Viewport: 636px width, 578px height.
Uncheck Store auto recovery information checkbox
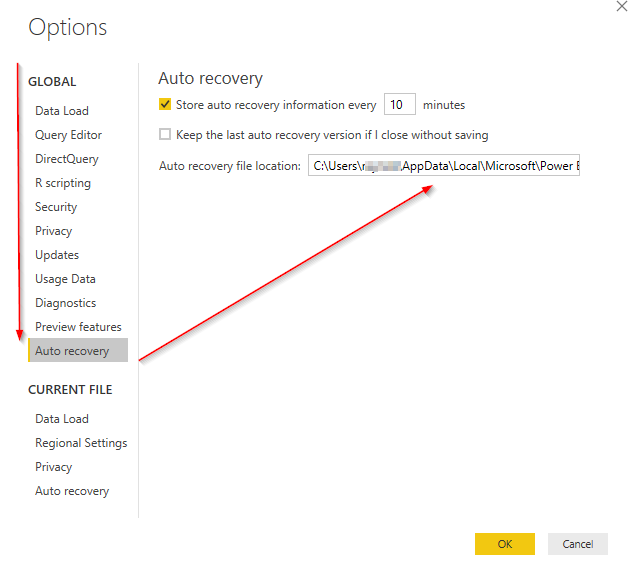coord(165,104)
